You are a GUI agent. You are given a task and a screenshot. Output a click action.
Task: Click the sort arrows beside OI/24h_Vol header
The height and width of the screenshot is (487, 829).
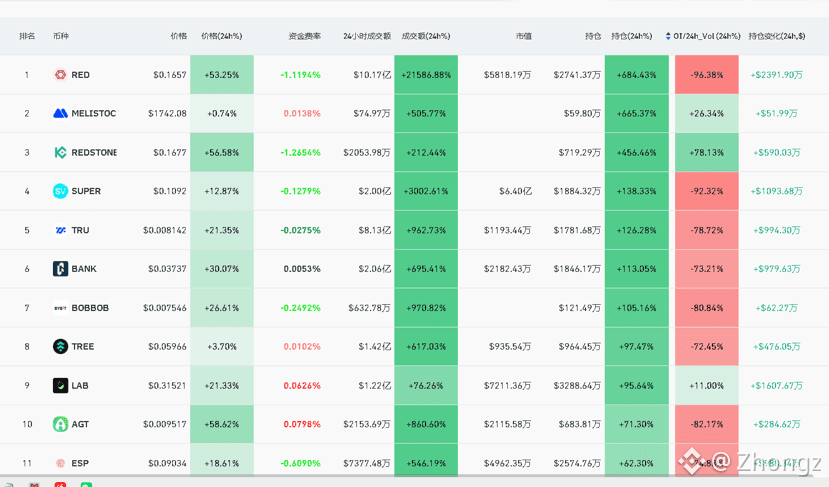(x=668, y=36)
